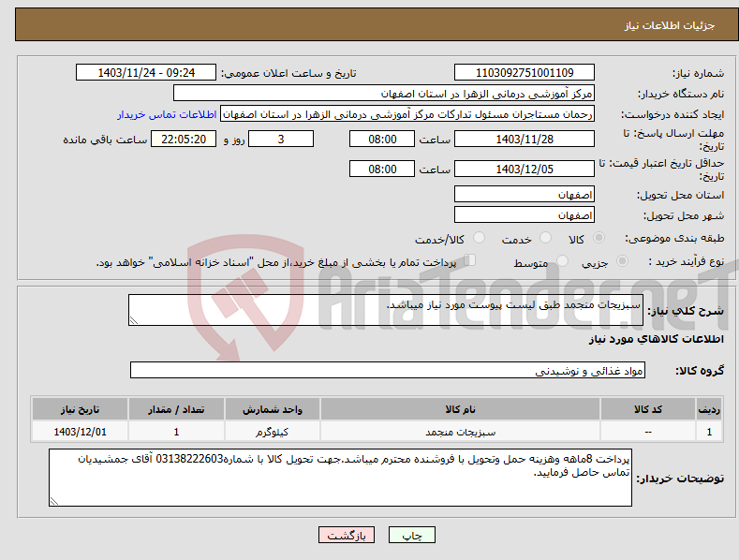Viewport: 739px width, 560px height.
Task: Click the شهر محل تحویل label
Action: (x=684, y=216)
